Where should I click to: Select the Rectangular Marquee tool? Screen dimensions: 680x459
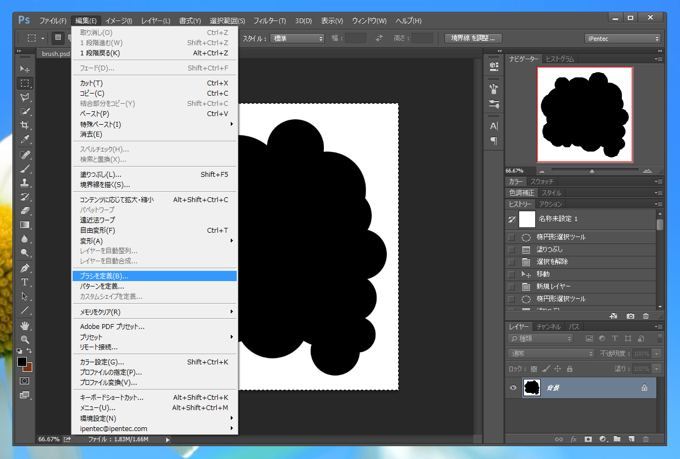(25, 83)
